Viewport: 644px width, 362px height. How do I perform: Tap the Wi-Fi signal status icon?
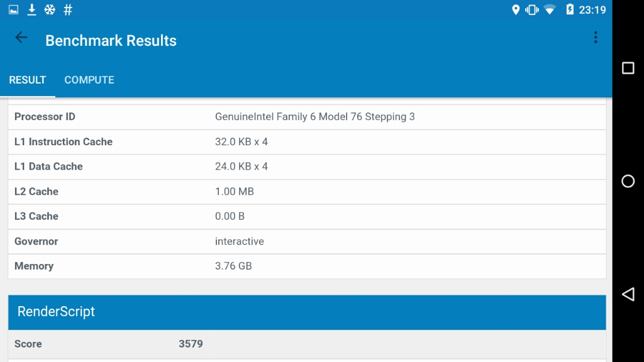(x=550, y=9)
